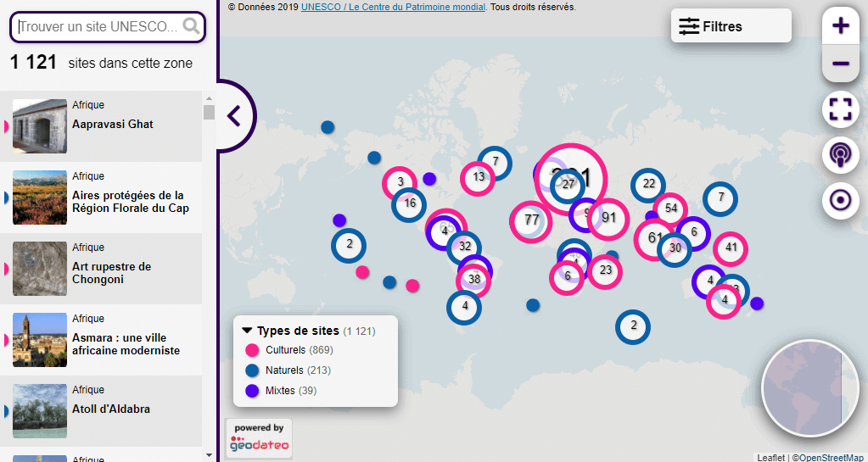The width and height of the screenshot is (868, 462).
Task: Open the Filtres panel
Action: coord(731,26)
